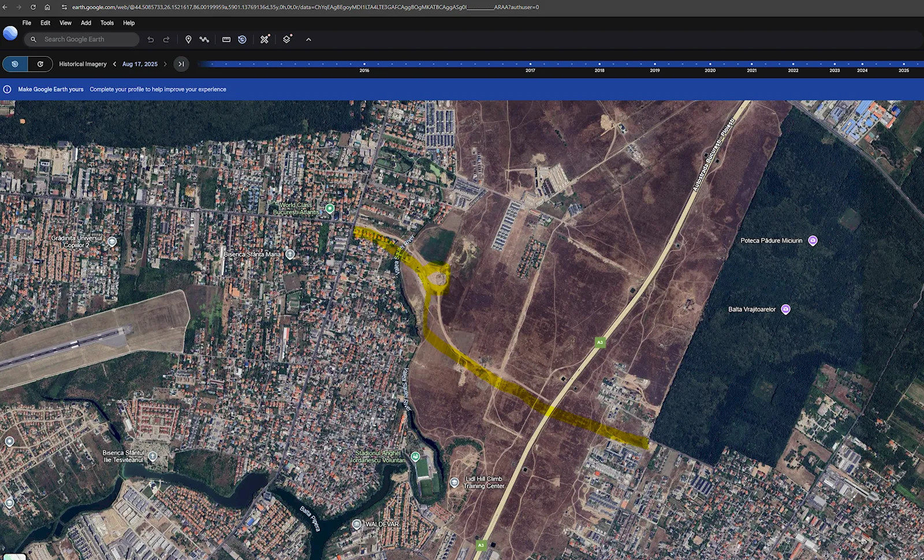Select the 2019 point on the timeline
Screen dimensions: 924x560
(x=654, y=64)
